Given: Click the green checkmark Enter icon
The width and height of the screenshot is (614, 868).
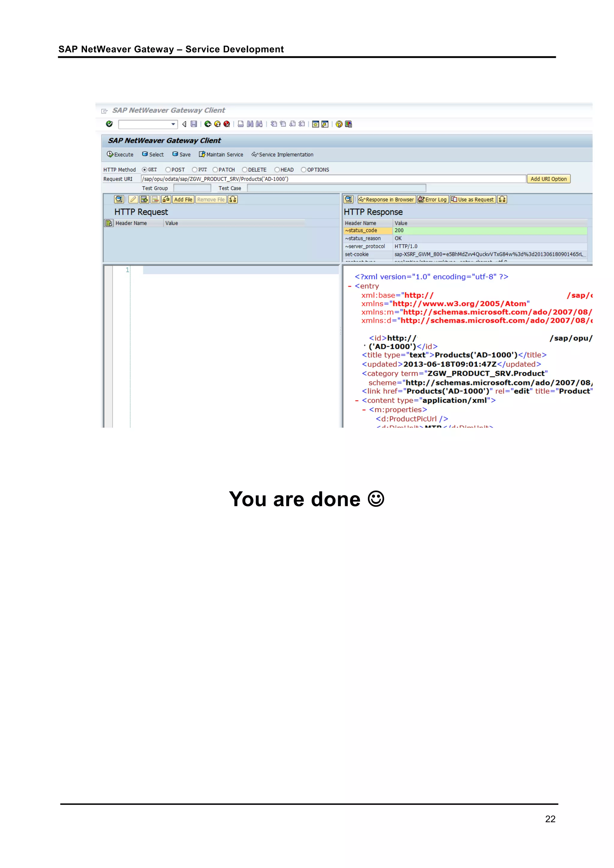Looking at the screenshot, I should click(109, 124).
